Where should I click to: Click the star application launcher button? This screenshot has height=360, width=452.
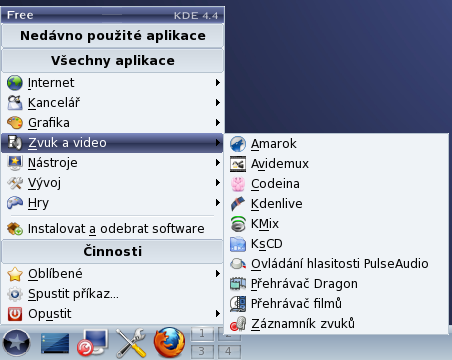pos(16,343)
